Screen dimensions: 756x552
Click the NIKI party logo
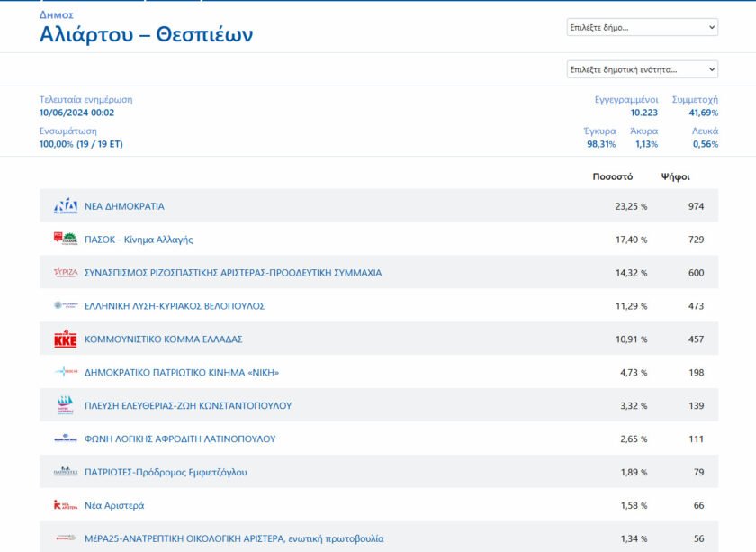point(66,372)
